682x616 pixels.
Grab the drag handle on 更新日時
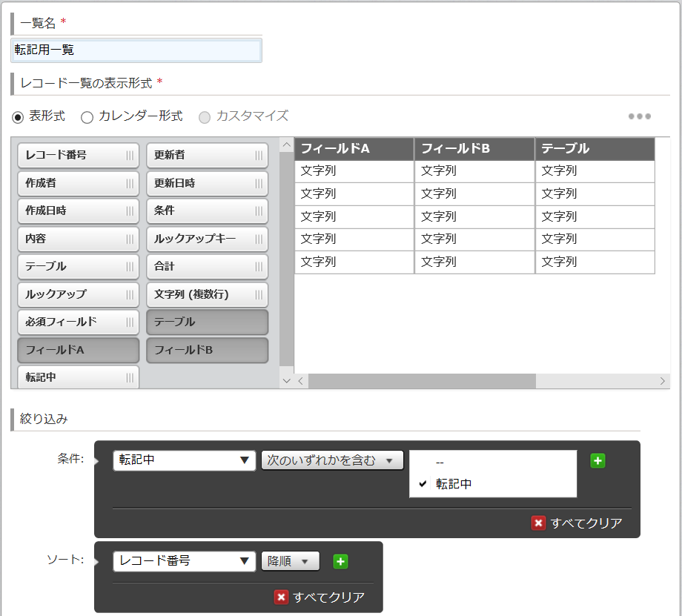[259, 184]
